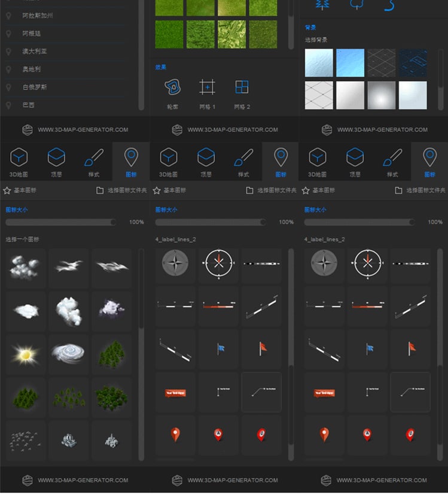Choose the white circular compass in right panel
Image resolution: width=448 pixels, height=495 pixels.
367,263
